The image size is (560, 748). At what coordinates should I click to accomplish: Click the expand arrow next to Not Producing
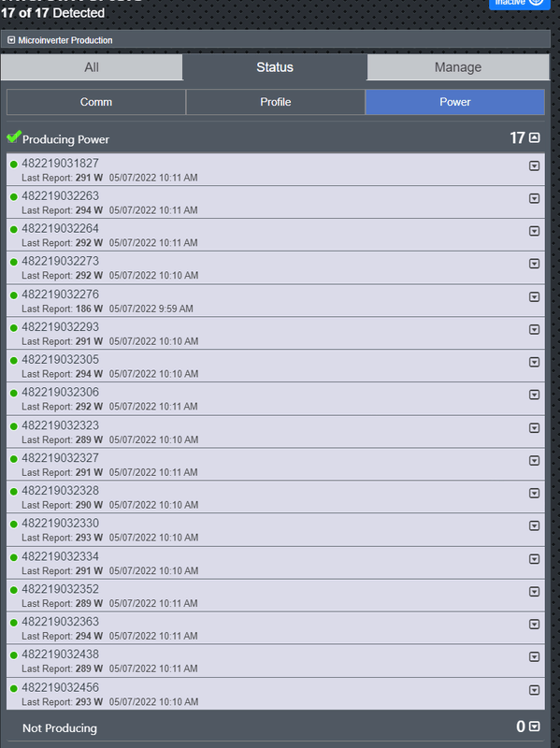tap(536, 725)
